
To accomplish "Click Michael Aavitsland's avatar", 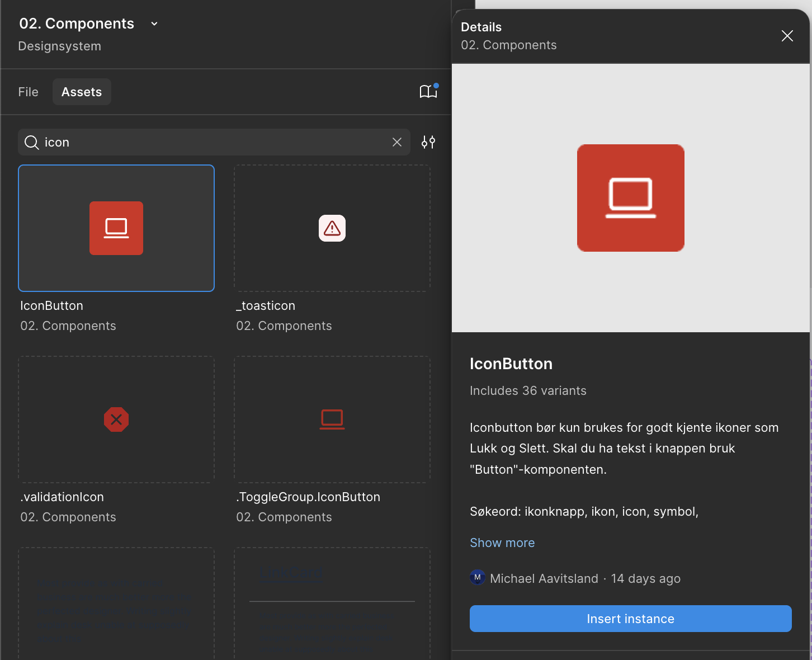I will coord(477,578).
